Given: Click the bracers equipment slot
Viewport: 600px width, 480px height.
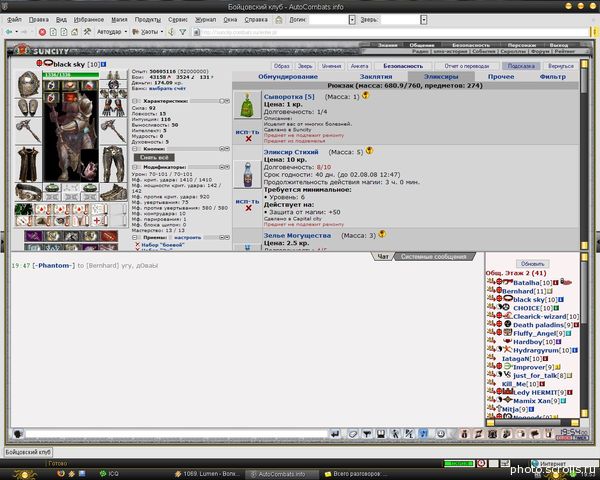Looking at the screenshot, I should click(28, 108).
